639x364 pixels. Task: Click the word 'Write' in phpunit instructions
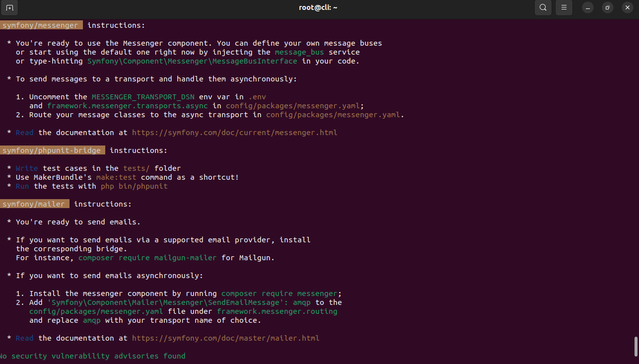[27, 168]
